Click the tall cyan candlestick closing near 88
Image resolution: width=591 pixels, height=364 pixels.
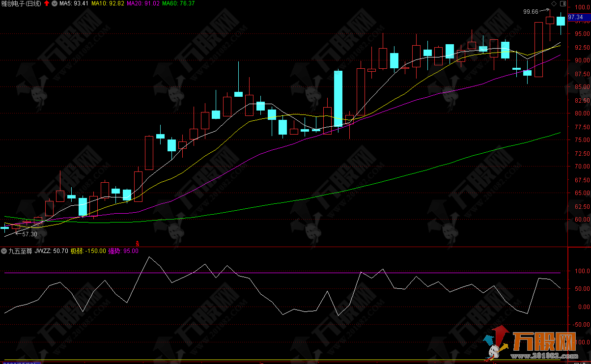[x=338, y=98]
